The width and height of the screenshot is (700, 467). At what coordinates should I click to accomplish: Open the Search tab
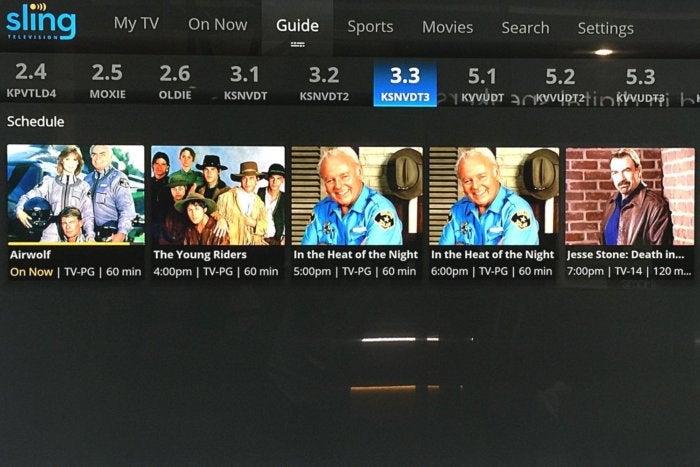point(525,28)
